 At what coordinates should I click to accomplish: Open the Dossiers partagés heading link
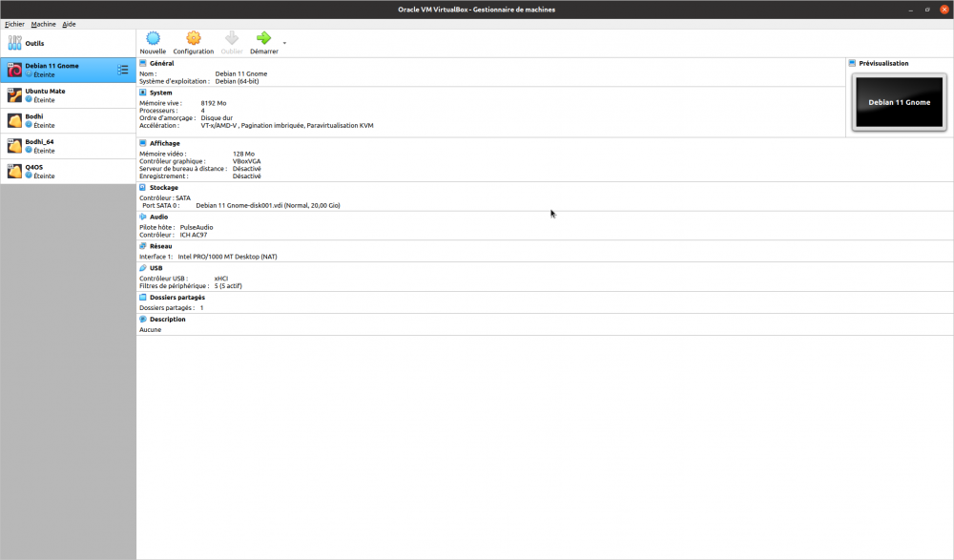point(177,297)
